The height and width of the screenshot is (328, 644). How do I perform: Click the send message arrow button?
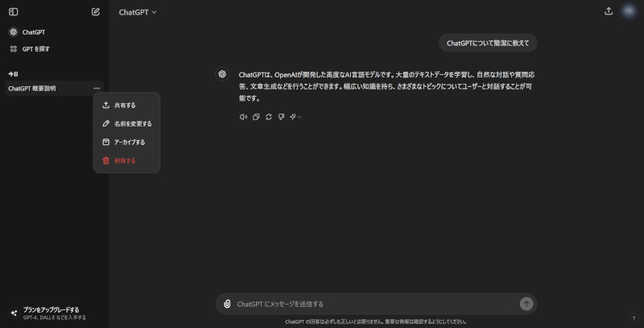[526, 304]
